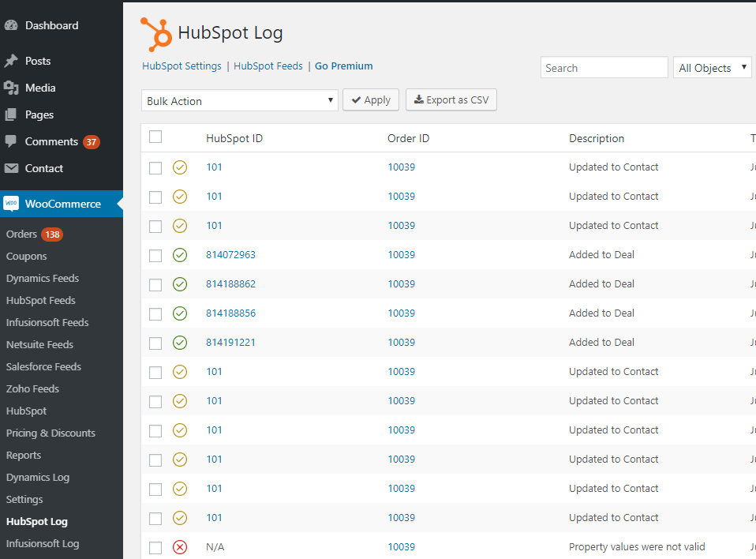The image size is (756, 559).
Task: Click 'Property values were not valid' text
Action: click(637, 547)
